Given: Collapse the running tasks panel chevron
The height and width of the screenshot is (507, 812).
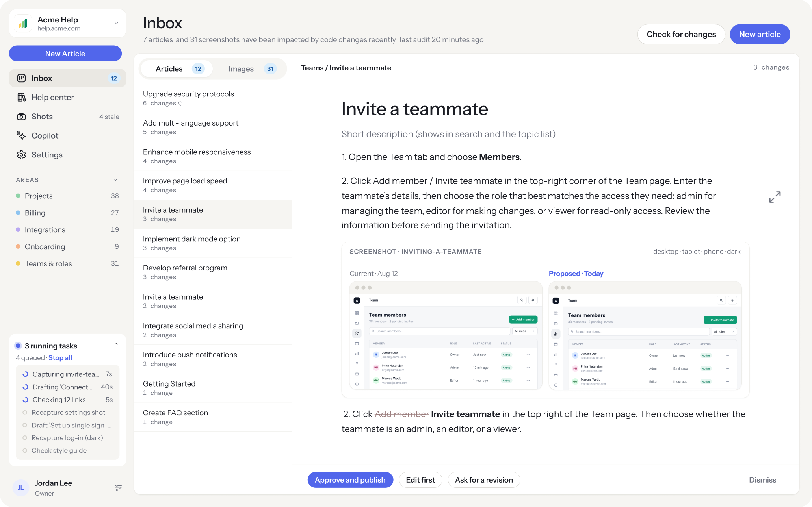Looking at the screenshot, I should point(116,344).
